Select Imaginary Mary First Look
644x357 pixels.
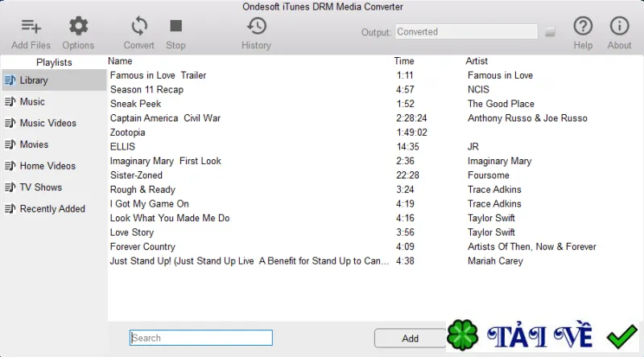coord(166,161)
